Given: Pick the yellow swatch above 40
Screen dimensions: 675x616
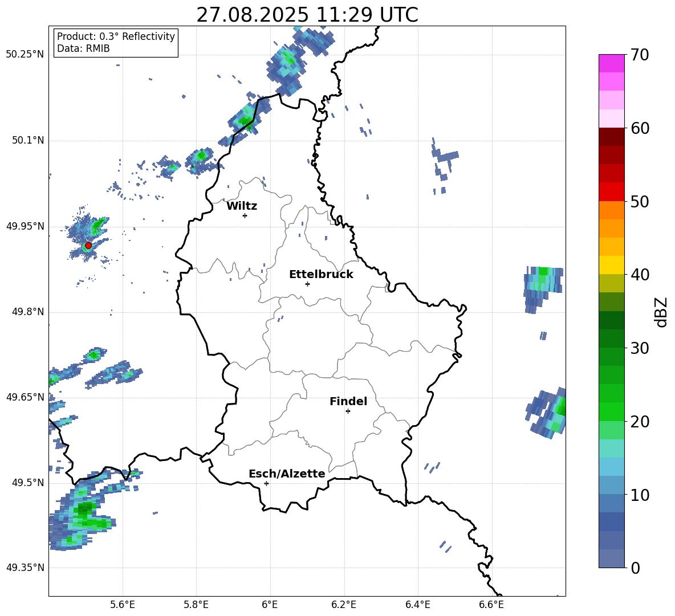Looking at the screenshot, I should (x=611, y=265).
